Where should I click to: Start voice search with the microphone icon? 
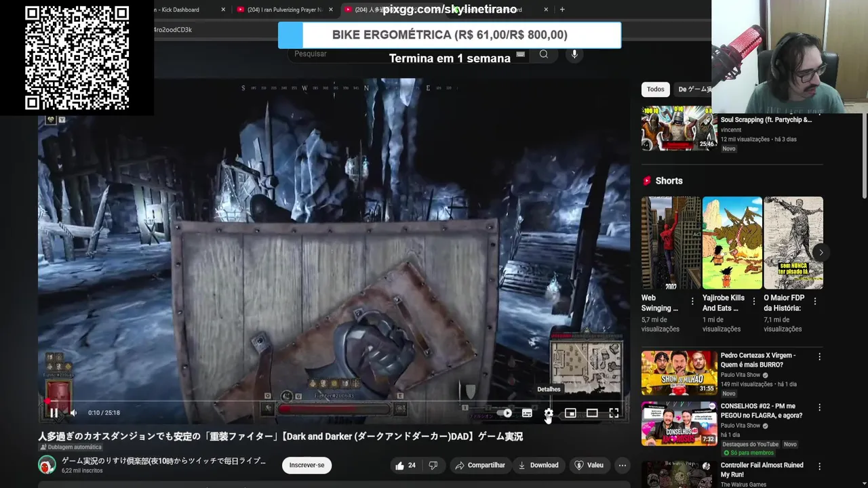tap(574, 54)
